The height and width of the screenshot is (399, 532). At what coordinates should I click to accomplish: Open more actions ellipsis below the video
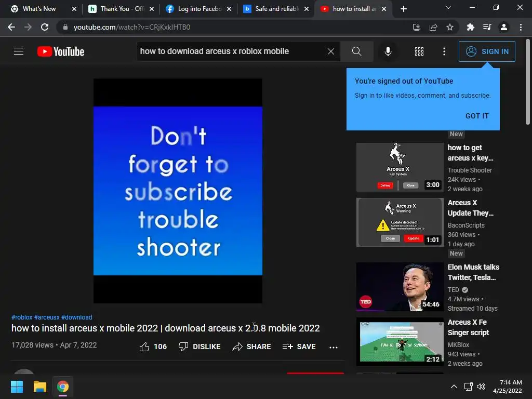334,347
